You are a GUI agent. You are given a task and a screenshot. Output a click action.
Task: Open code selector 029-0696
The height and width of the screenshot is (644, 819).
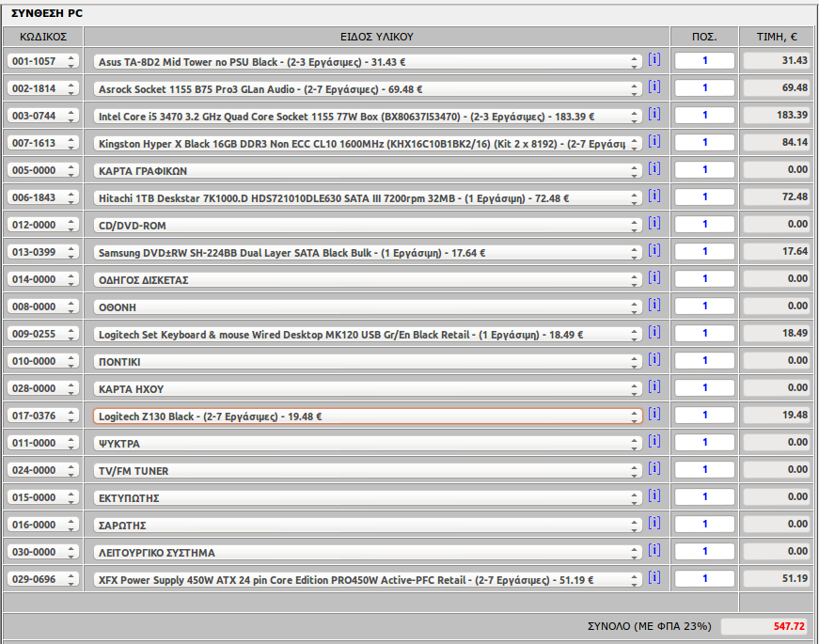(x=43, y=579)
